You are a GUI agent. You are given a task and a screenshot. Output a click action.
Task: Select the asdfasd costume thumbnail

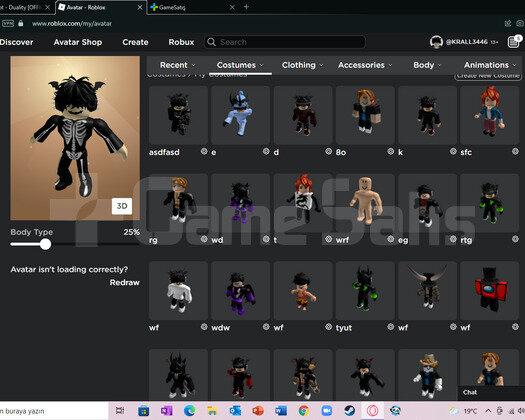178,115
